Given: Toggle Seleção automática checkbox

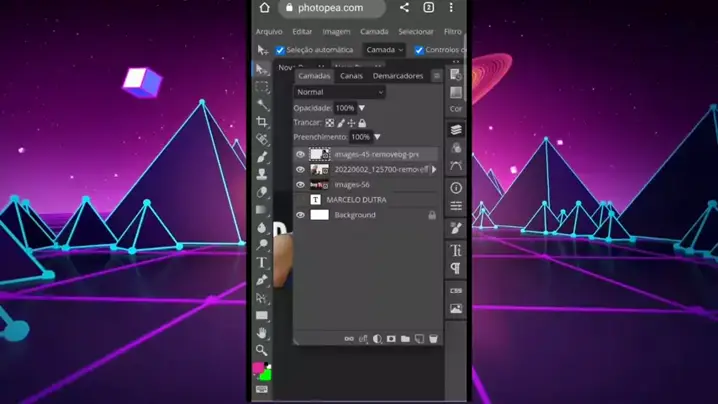Looking at the screenshot, I should [x=281, y=50].
